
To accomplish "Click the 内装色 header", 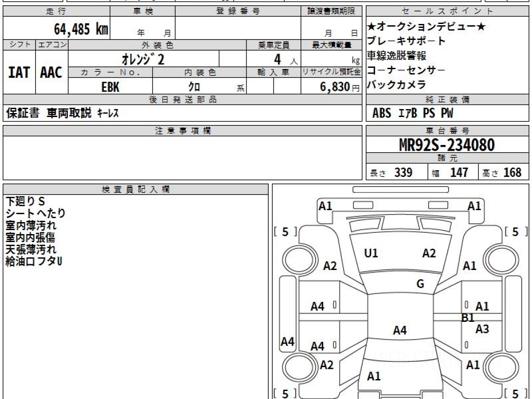I will tap(199, 72).
